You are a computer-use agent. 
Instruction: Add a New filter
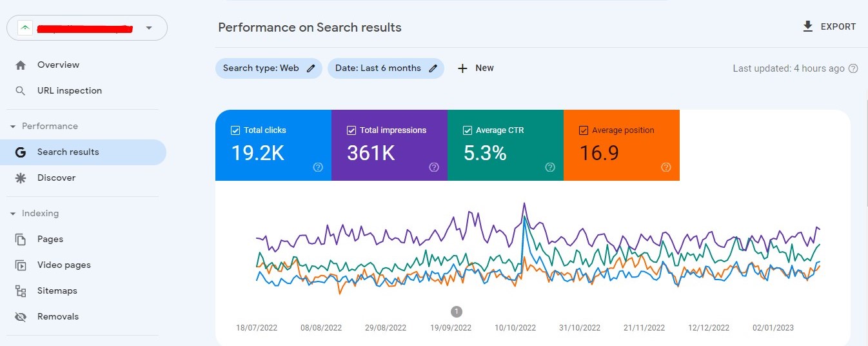[x=476, y=68]
